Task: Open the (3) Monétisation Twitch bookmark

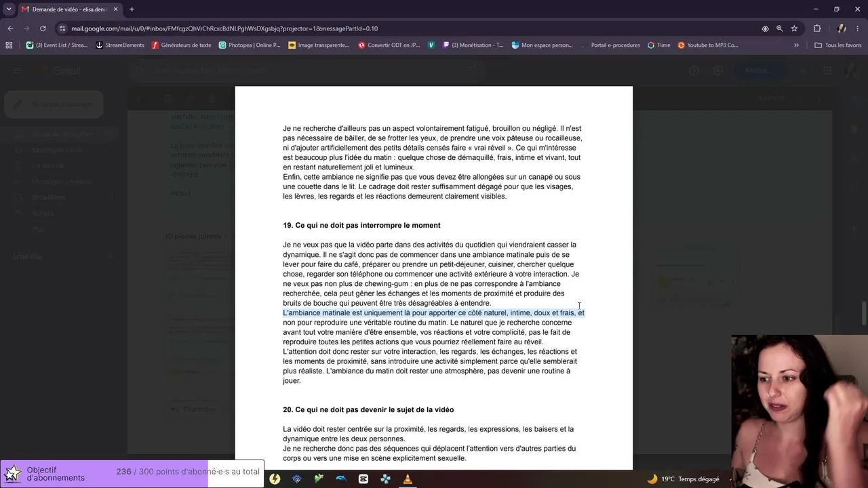Action: click(473, 45)
